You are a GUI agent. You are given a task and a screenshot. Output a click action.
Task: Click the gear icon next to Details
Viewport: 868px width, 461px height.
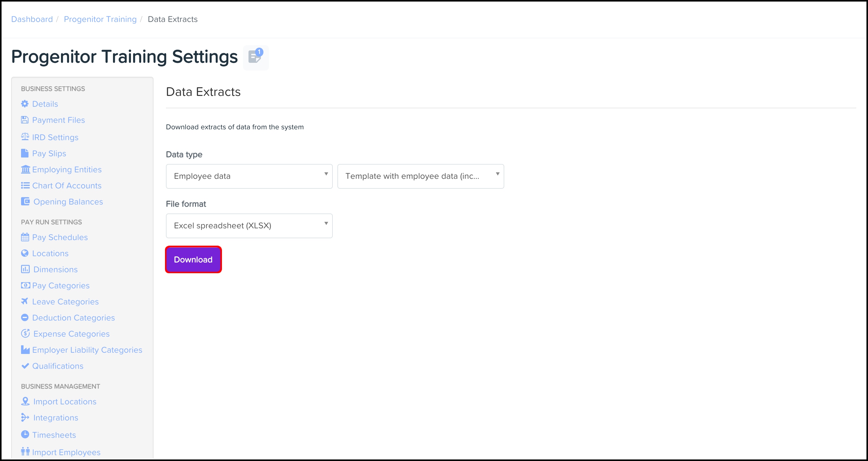[x=25, y=104]
